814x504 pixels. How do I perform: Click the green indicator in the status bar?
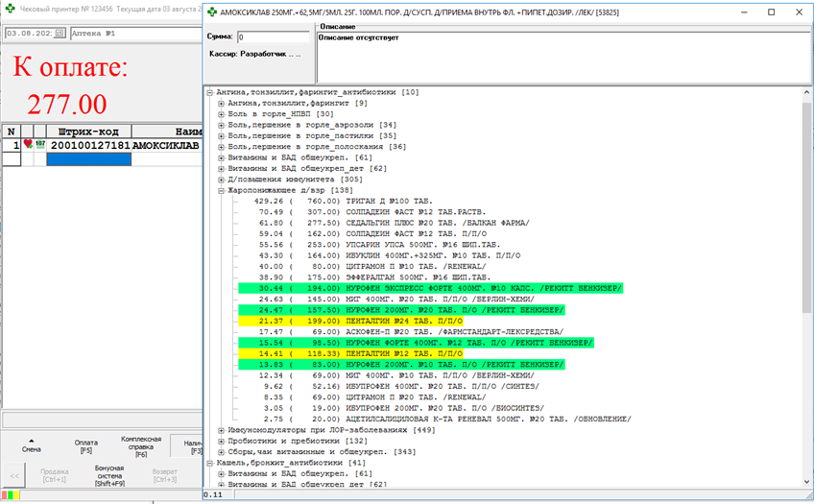click(11, 495)
